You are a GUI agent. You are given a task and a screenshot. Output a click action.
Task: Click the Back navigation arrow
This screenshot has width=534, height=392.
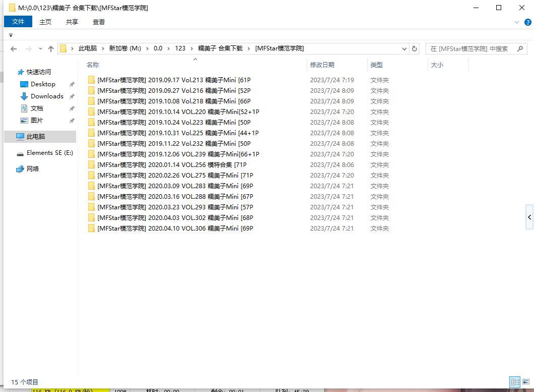click(x=14, y=49)
